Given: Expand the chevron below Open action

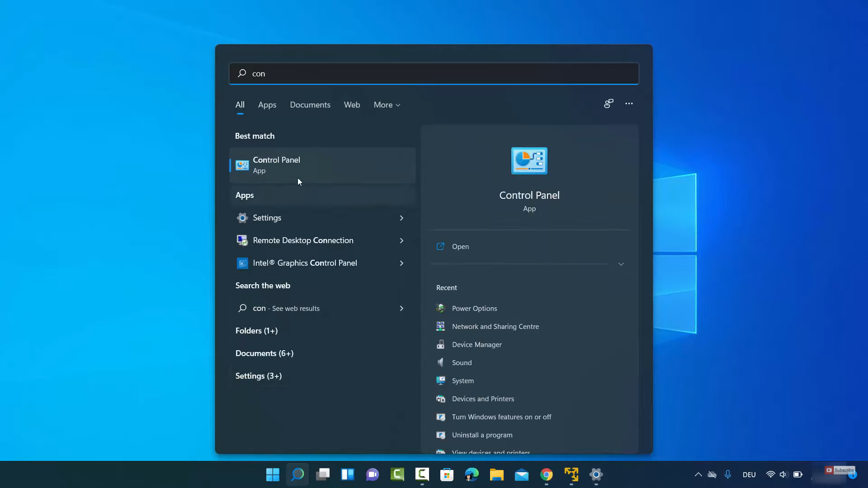Looking at the screenshot, I should (x=621, y=264).
